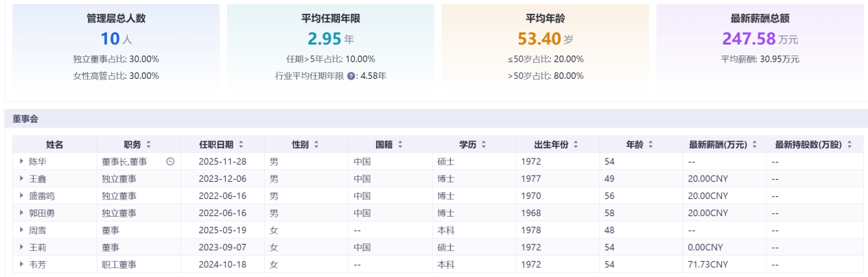This screenshot has height=277, width=868.
Task: Click the help icon beside 行业平均任期年限
Action: click(351, 76)
